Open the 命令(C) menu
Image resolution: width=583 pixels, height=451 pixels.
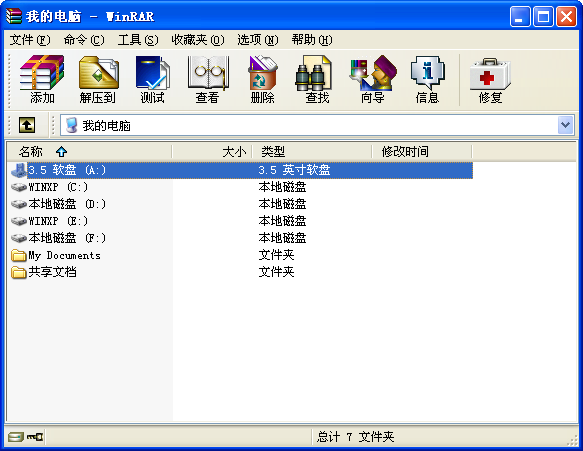click(84, 39)
